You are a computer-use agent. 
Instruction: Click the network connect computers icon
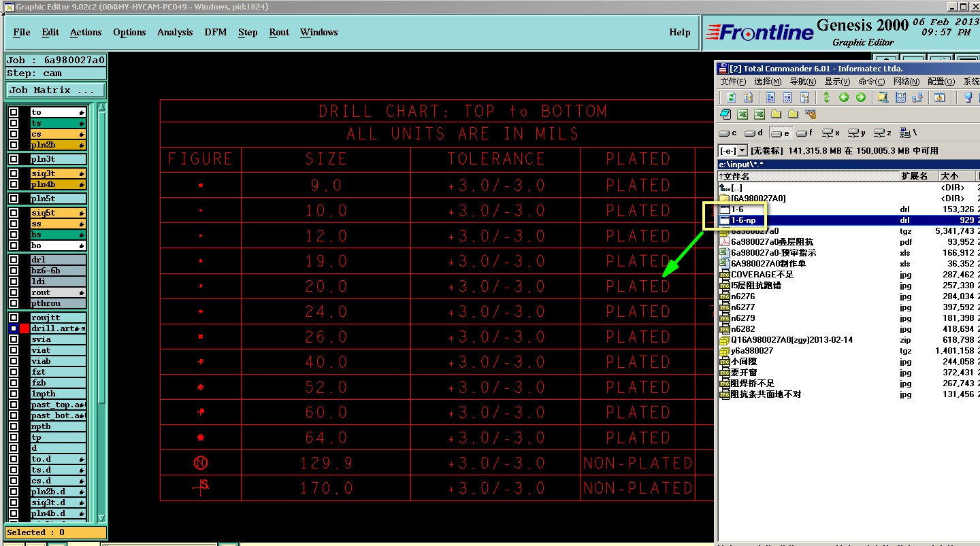(917, 97)
